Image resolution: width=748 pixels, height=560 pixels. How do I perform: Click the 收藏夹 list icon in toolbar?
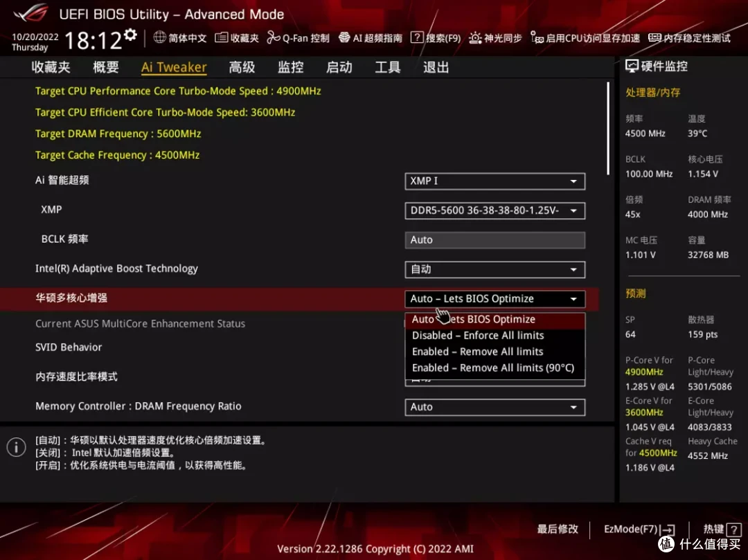(x=222, y=37)
